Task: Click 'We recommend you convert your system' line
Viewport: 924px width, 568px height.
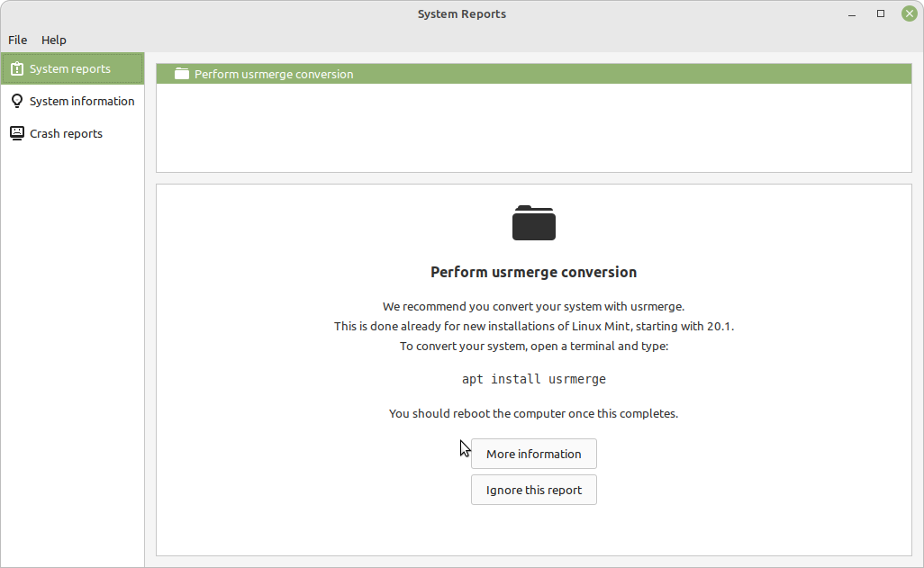Action: [x=534, y=306]
